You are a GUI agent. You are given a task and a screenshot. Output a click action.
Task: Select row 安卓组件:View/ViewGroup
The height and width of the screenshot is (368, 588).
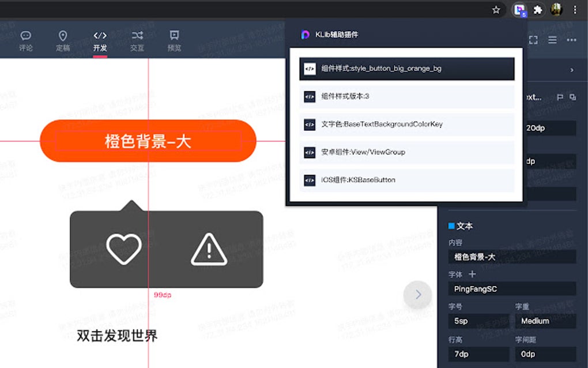pyautogui.click(x=407, y=152)
